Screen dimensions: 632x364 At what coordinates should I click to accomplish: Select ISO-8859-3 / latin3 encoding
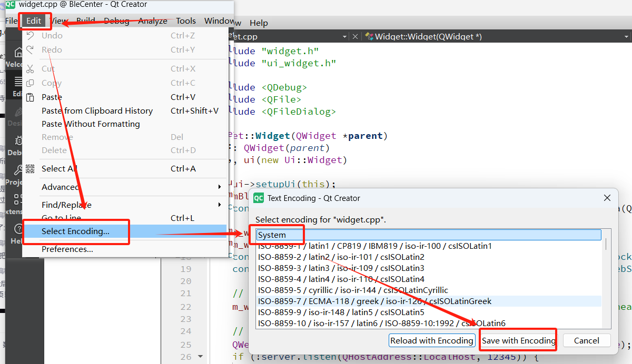[x=429, y=268]
